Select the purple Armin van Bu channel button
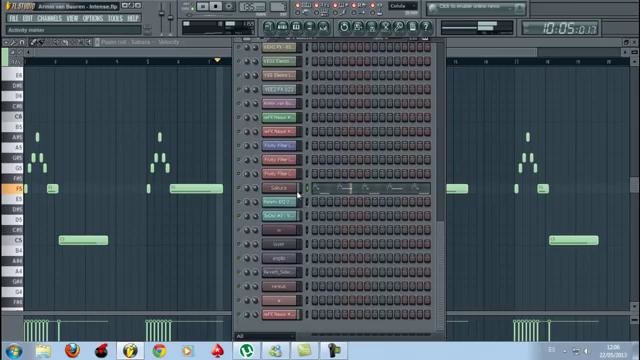The height and width of the screenshot is (360, 640). coord(279,104)
